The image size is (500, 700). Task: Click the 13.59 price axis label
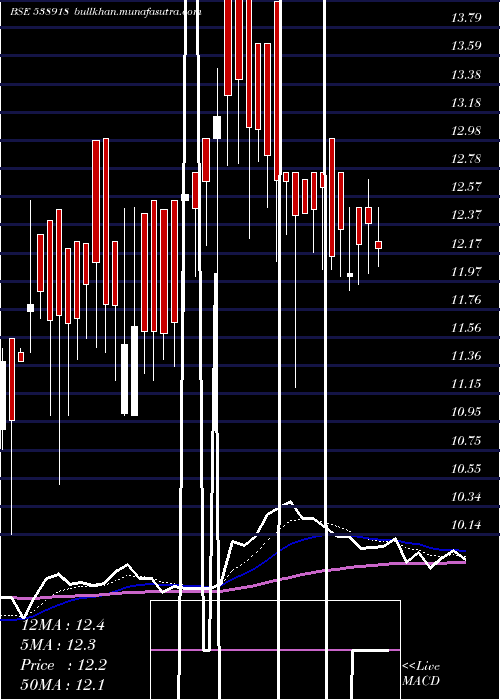pos(466,46)
